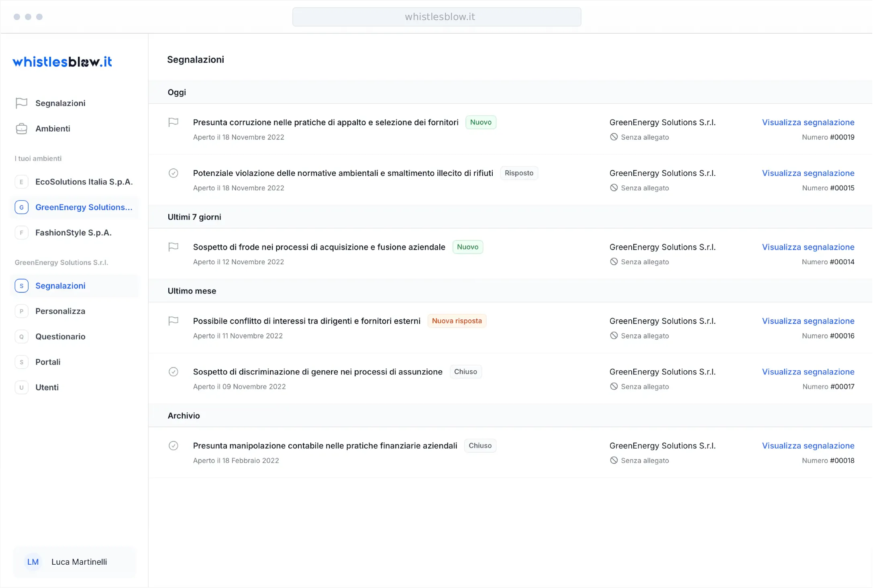This screenshot has width=873, height=588.
Task: Click flag icon beside frode acquisizione report
Action: coord(173,247)
